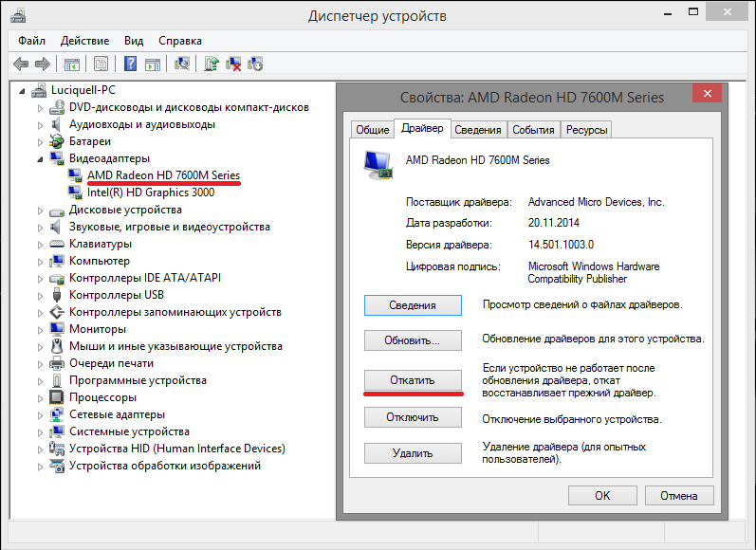This screenshot has width=756, height=550.
Task: Expand Программные устройства arrow
Action: [40, 381]
